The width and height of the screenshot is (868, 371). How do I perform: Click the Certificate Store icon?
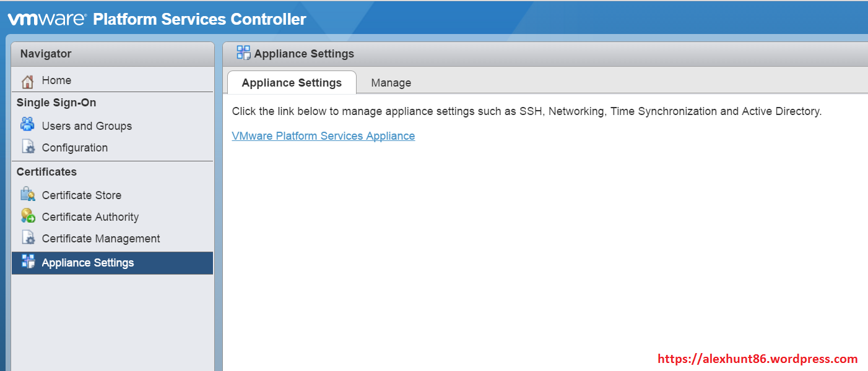pos(27,195)
